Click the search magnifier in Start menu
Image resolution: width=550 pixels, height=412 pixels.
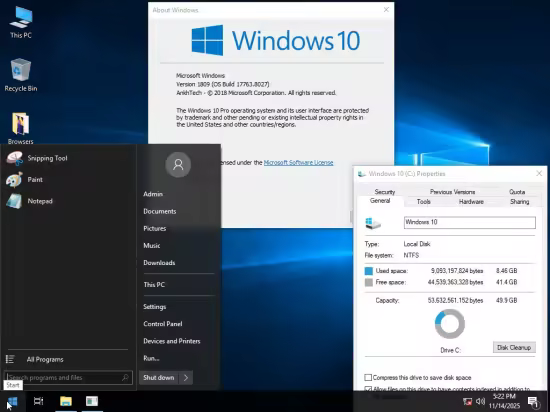click(125, 378)
